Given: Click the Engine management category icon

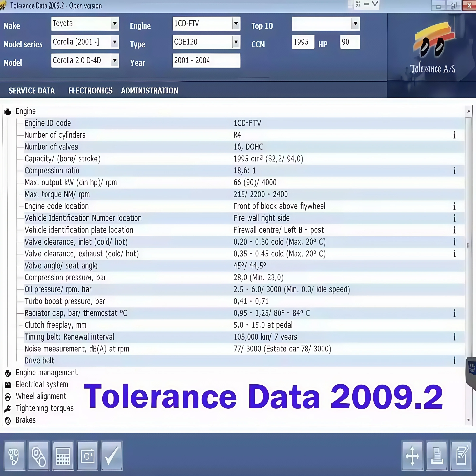Looking at the screenshot, I should pyautogui.click(x=8, y=373).
